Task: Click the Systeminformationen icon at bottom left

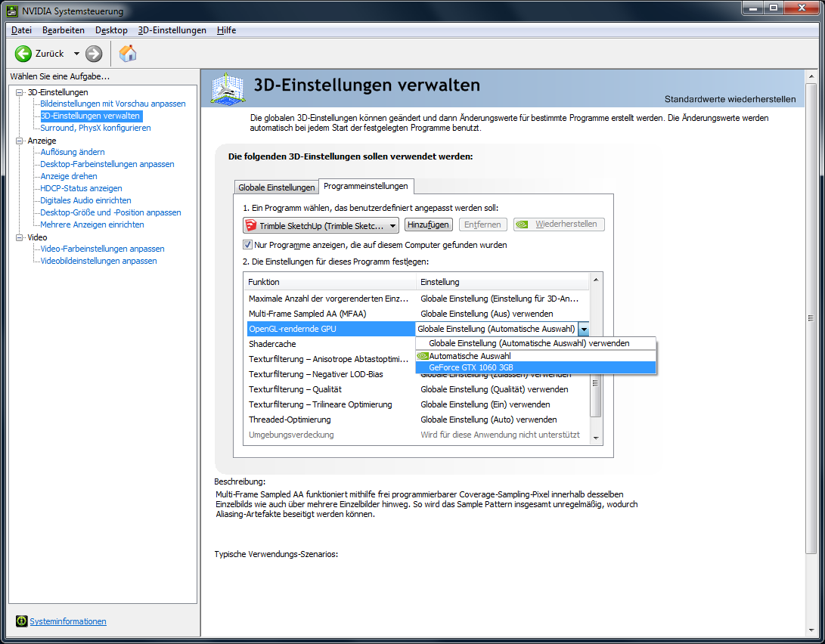Action: point(22,621)
